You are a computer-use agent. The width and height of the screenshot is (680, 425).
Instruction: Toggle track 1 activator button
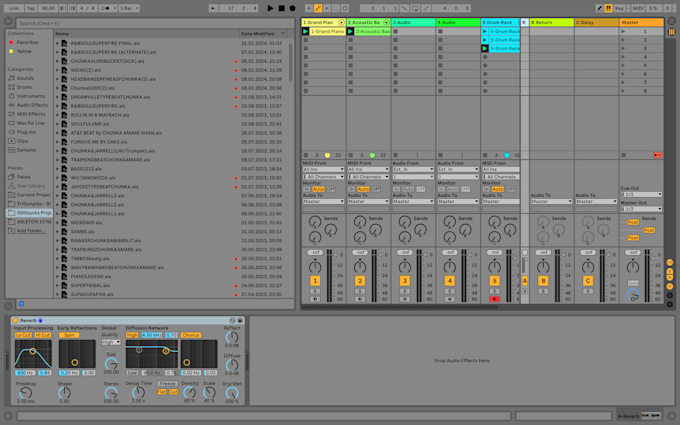click(x=315, y=281)
